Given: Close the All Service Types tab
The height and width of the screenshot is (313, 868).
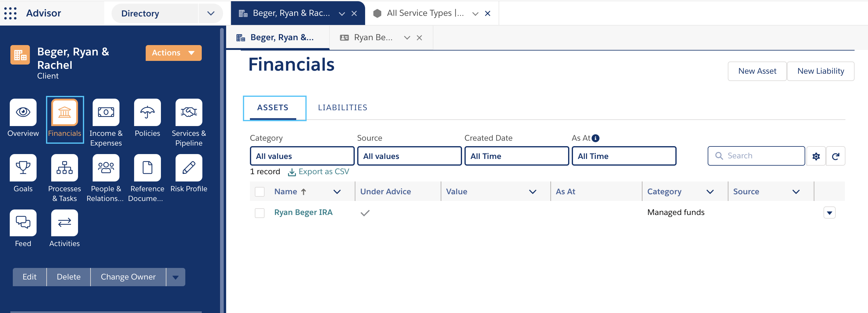Looking at the screenshot, I should tap(488, 13).
